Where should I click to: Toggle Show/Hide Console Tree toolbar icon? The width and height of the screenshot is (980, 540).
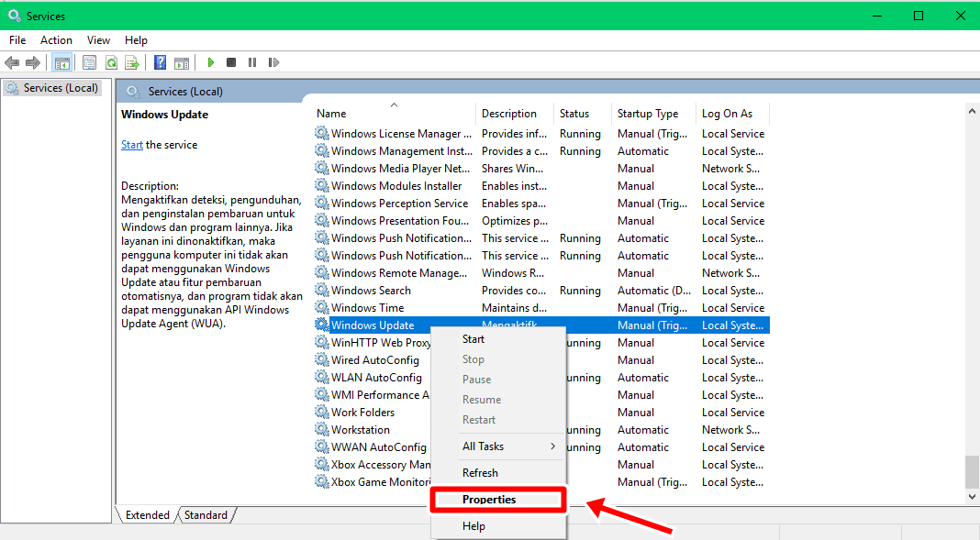[61, 62]
